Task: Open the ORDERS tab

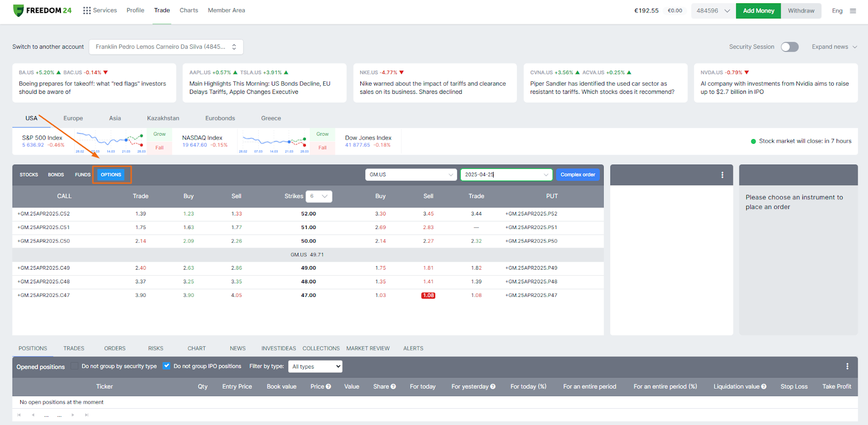Action: click(x=115, y=348)
